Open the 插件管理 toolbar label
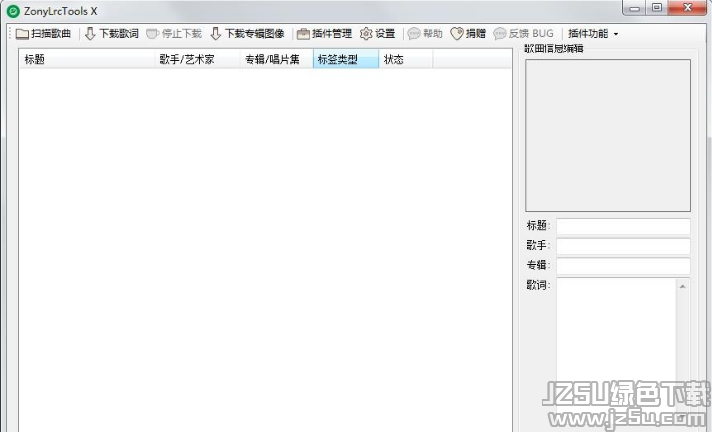Image resolution: width=712 pixels, height=432 pixels. [x=332, y=34]
